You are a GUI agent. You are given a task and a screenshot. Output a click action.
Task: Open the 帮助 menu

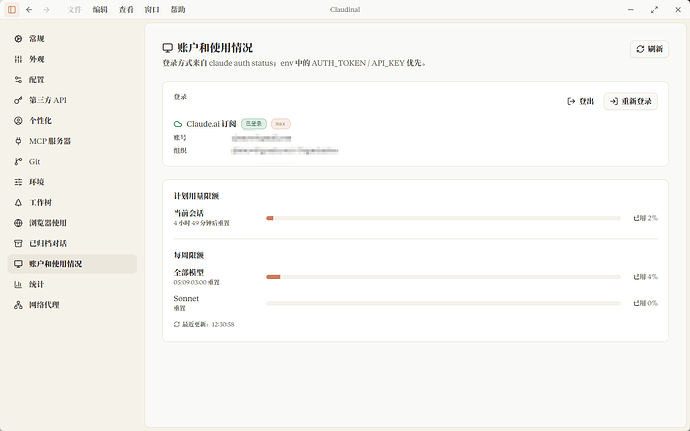(178, 9)
